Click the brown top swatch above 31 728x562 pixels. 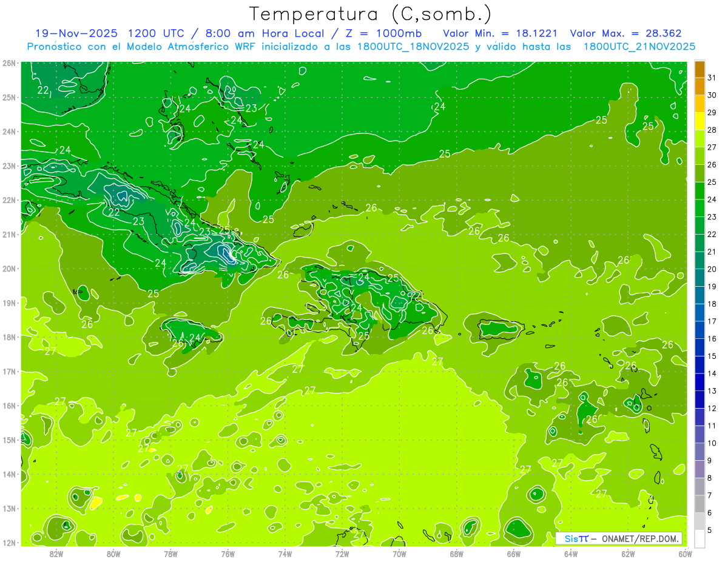point(699,69)
